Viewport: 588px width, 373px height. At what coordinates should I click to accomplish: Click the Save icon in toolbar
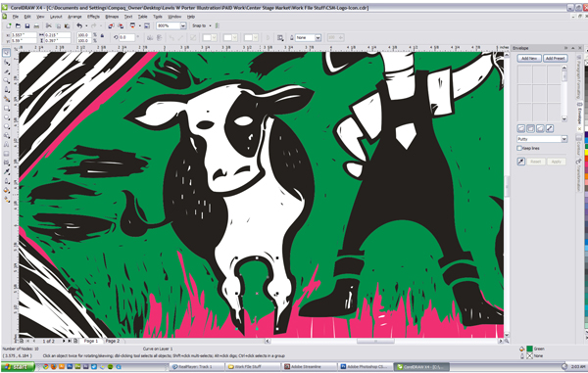pyautogui.click(x=27, y=25)
